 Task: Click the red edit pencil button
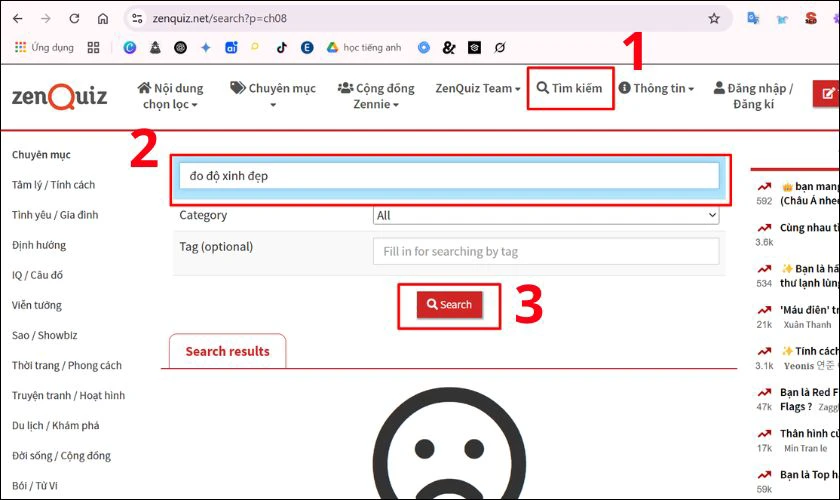pos(826,94)
